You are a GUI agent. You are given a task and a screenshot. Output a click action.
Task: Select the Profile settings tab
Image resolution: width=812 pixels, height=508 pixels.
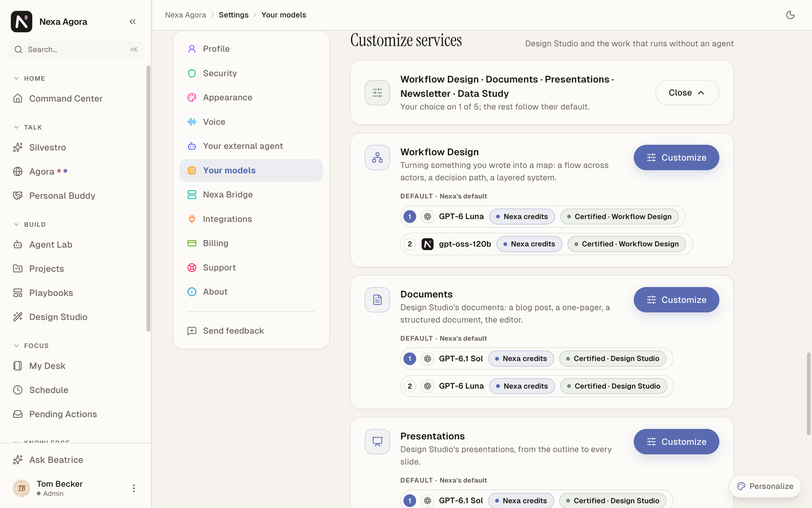251,49
